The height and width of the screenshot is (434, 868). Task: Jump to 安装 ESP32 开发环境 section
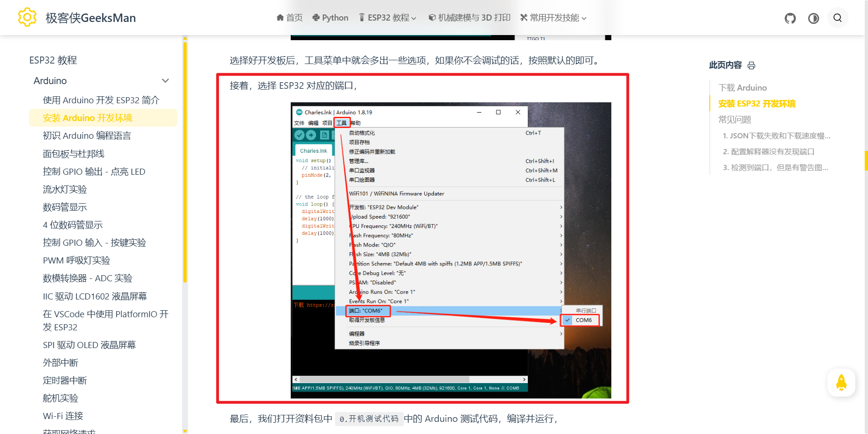point(756,104)
